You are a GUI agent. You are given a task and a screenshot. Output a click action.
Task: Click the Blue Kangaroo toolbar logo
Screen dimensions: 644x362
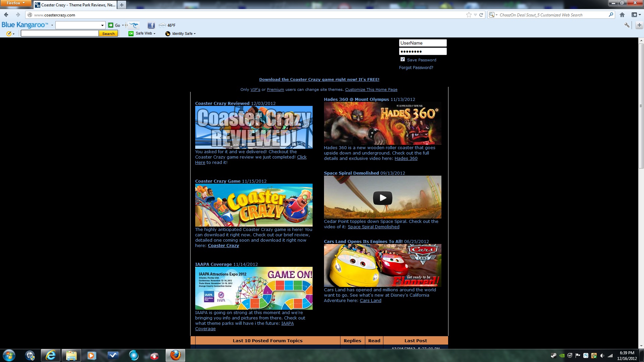25,25
